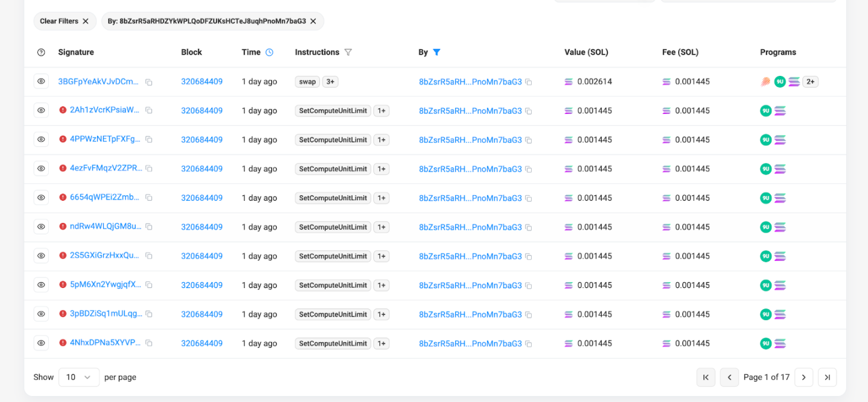Viewport: 868px width, 402px height.
Task: Jump to first page of results
Action: click(706, 377)
